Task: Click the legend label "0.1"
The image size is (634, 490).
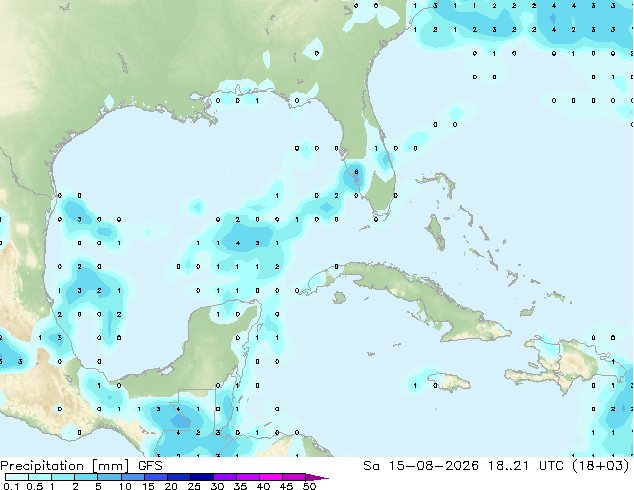Action: coord(11,486)
